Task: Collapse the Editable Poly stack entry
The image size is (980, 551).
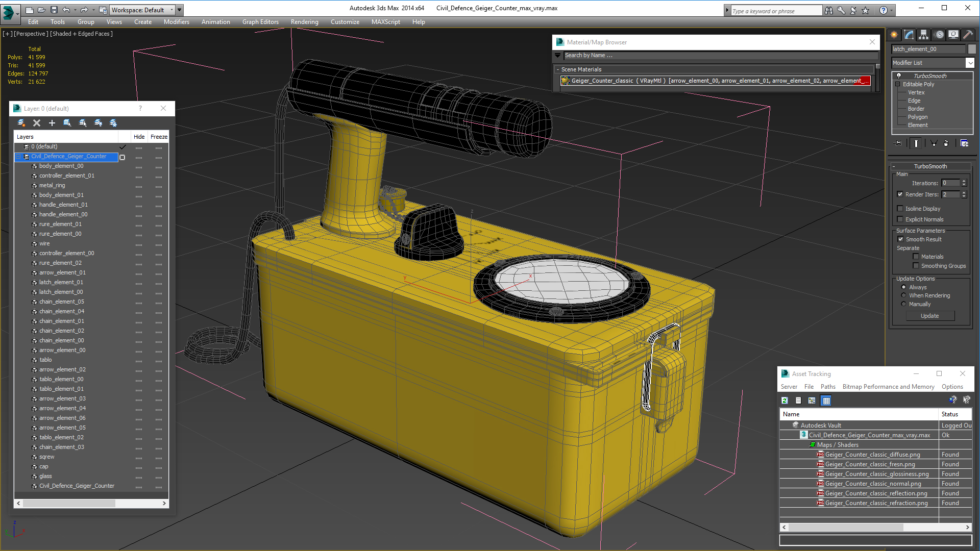Action: (898, 84)
